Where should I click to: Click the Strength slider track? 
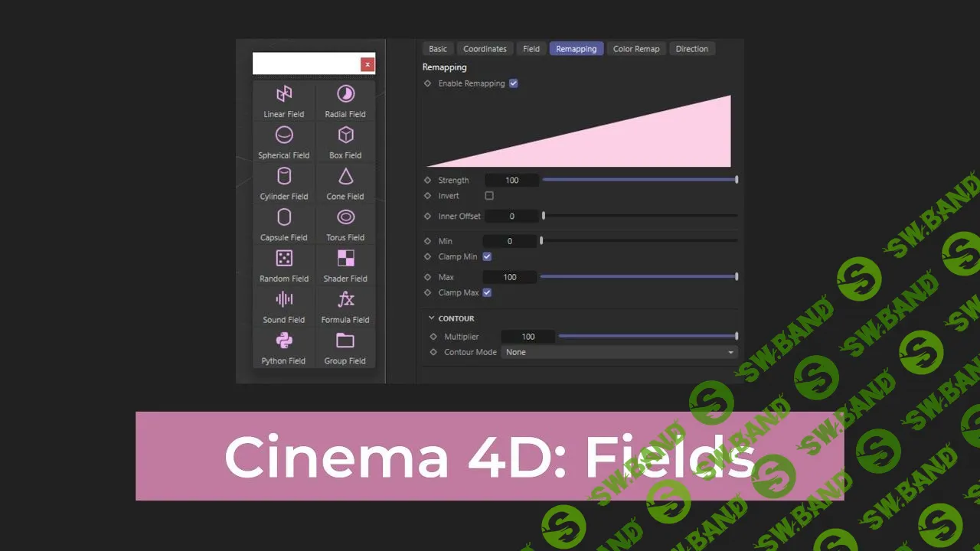640,180
